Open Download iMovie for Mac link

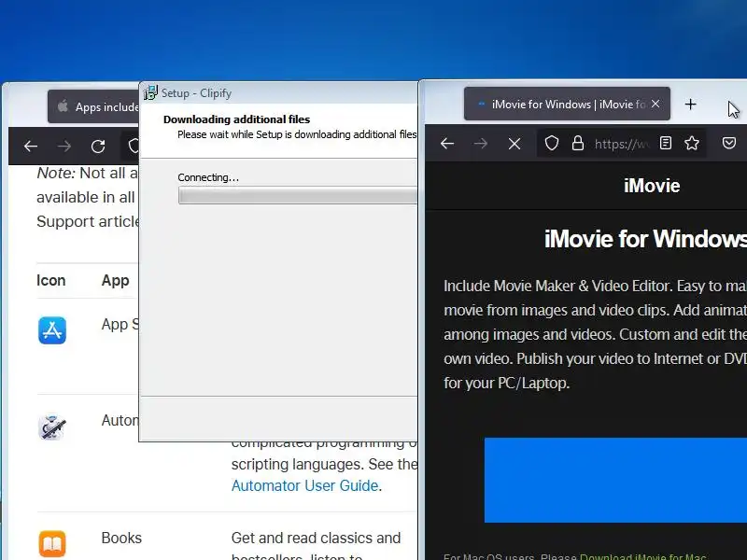tap(642, 556)
